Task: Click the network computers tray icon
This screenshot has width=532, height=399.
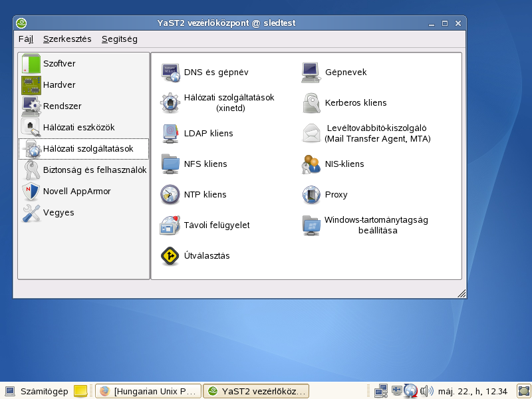Action: [380, 391]
